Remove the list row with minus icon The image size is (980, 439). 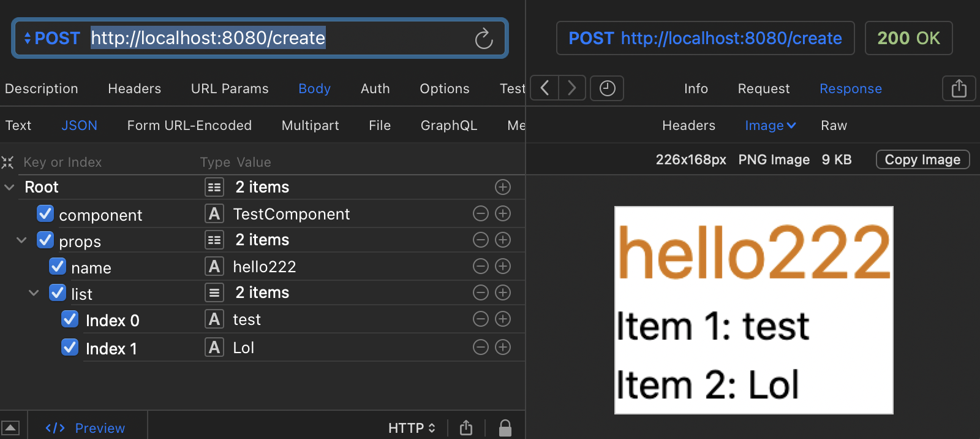(x=481, y=292)
